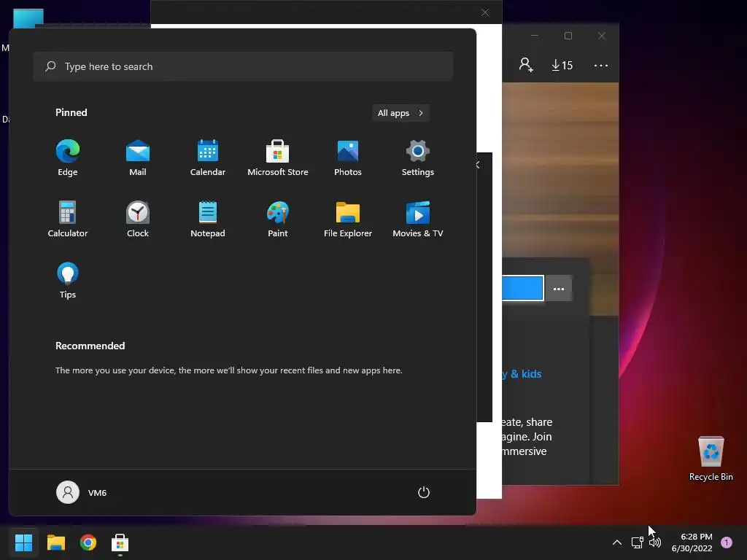Open the VM6 user account menu

pyautogui.click(x=82, y=492)
